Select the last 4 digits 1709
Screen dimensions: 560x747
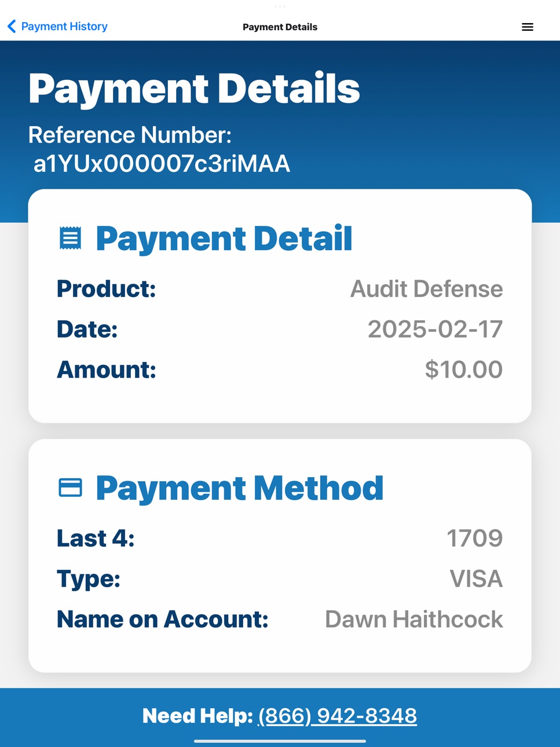(x=474, y=538)
